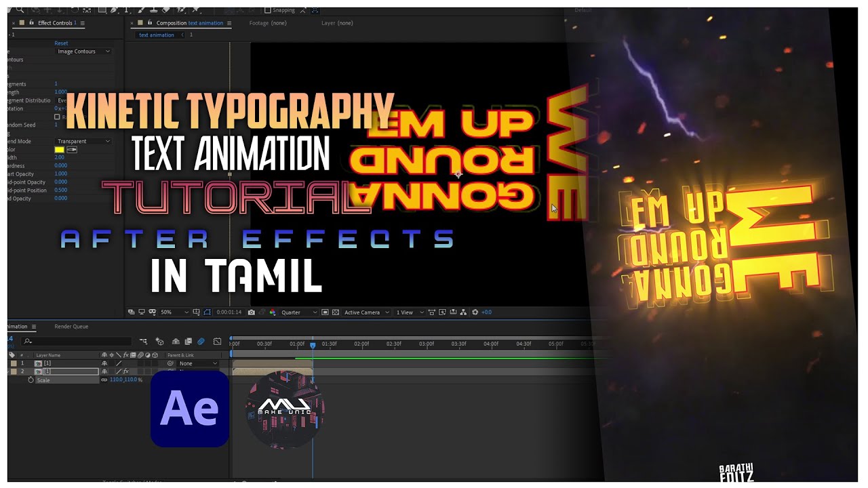
Task: Click the exposure value +0.0
Action: (x=487, y=312)
